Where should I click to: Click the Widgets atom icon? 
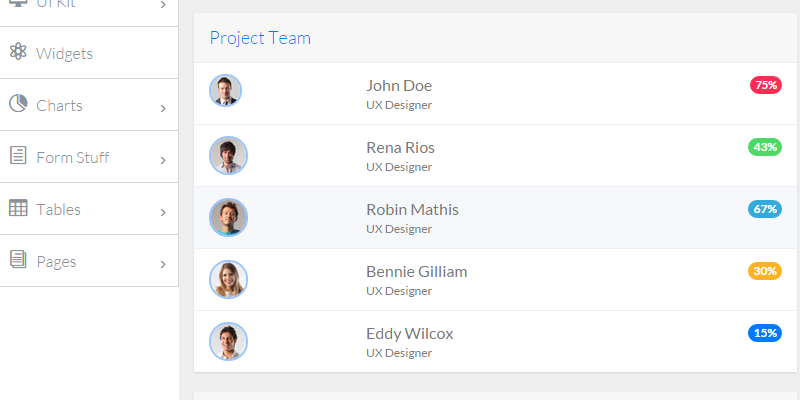click(17, 52)
